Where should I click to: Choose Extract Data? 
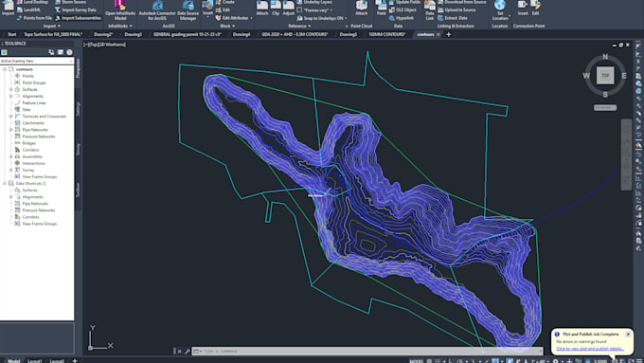453,18
